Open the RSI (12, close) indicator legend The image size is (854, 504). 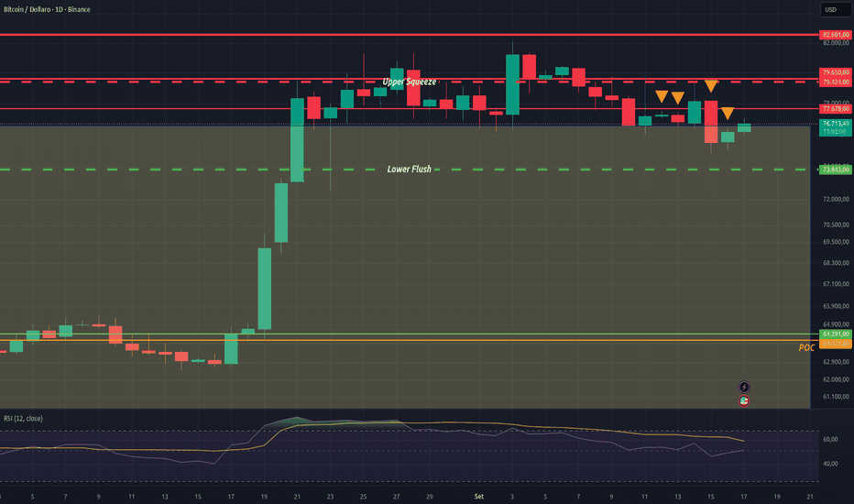pos(24,419)
